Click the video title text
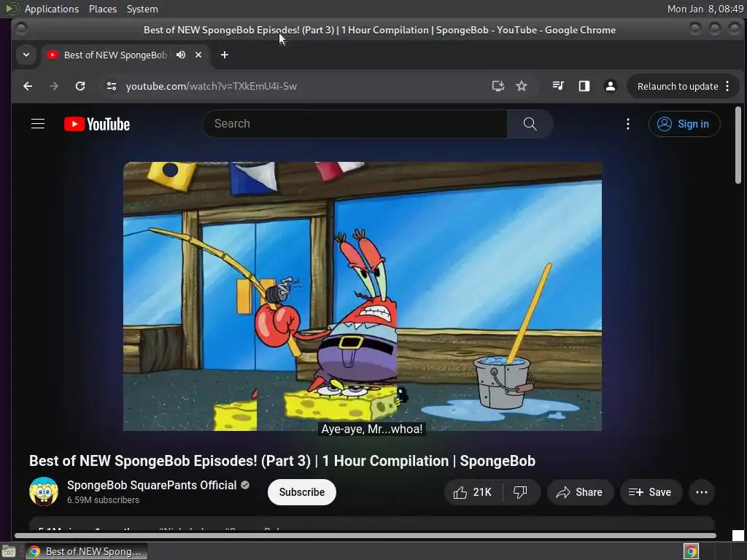 coord(282,461)
